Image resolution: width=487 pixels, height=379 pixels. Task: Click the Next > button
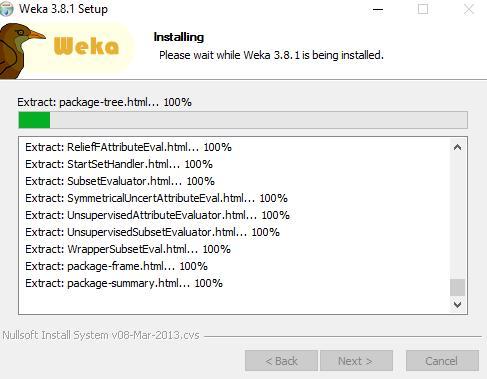tap(356, 361)
